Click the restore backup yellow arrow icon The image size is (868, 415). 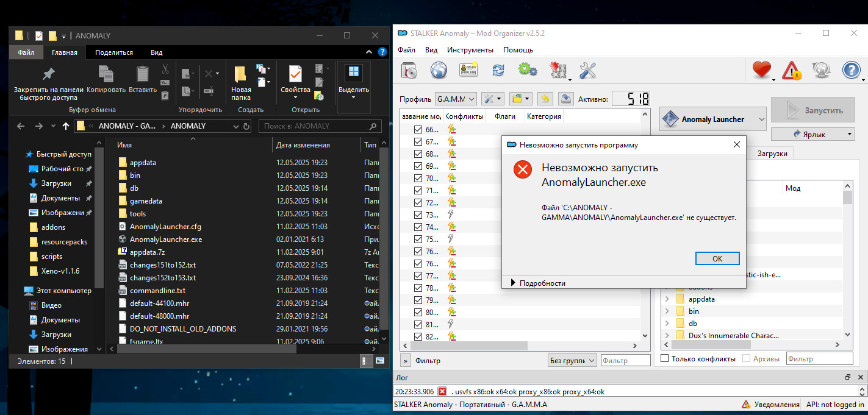[545, 98]
